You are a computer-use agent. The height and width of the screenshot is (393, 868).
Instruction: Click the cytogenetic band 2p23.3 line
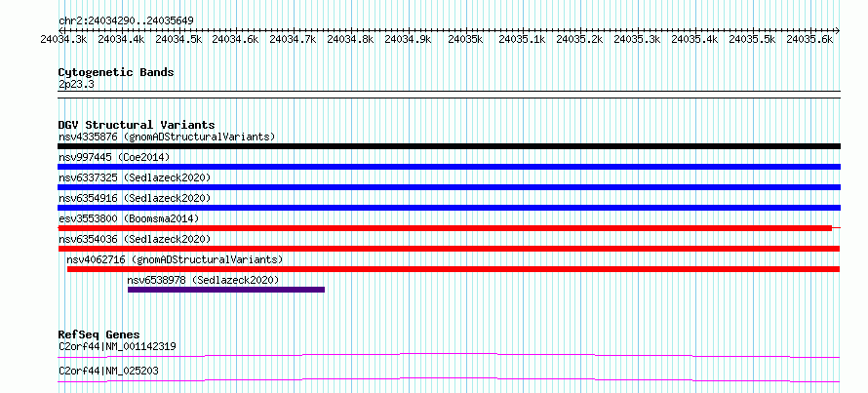point(449,95)
